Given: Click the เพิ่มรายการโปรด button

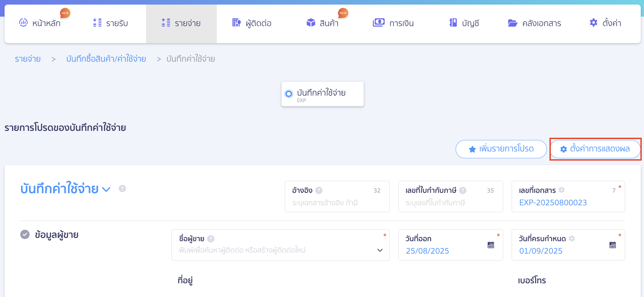Looking at the screenshot, I should (x=501, y=149).
